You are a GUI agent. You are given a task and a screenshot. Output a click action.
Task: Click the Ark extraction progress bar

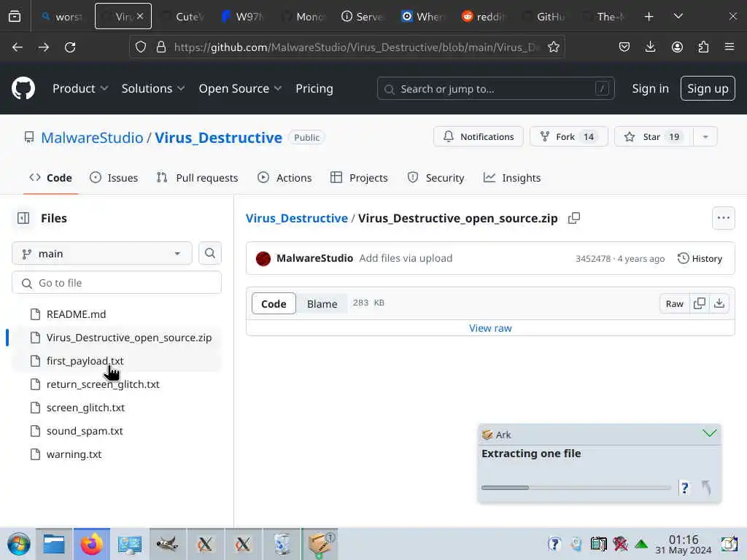point(576,488)
